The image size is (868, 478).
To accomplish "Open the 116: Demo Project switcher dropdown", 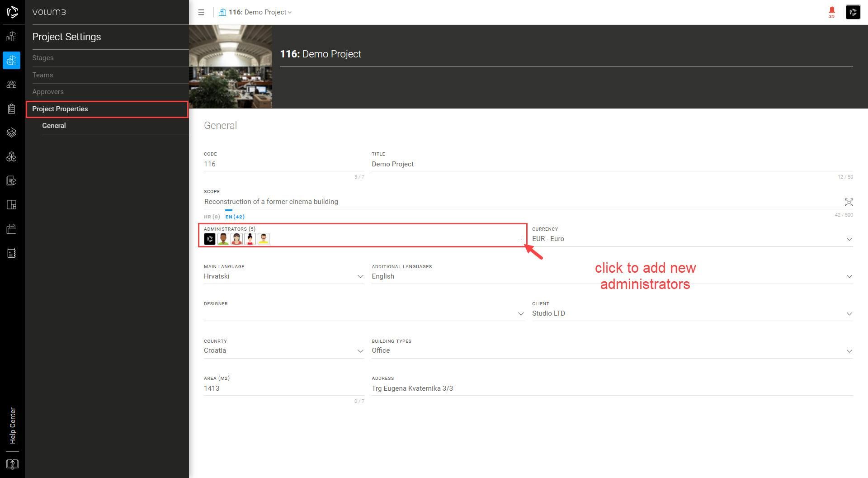I will coord(260,12).
